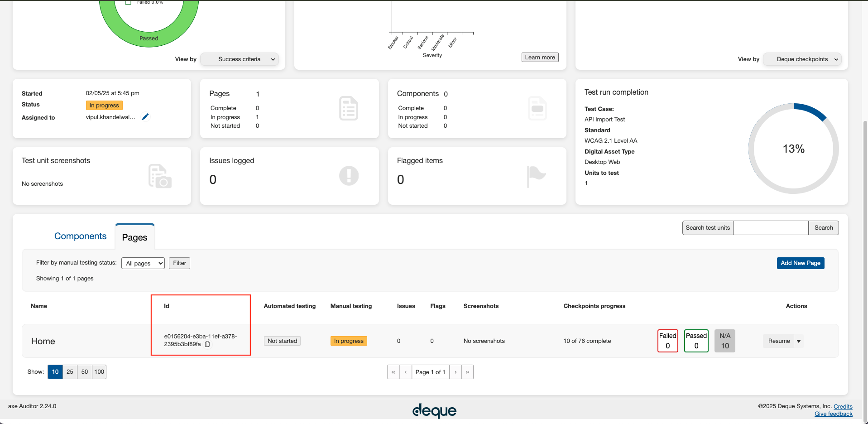The image size is (868, 424).
Task: Click the Test unit screenshots camera icon
Action: (160, 176)
